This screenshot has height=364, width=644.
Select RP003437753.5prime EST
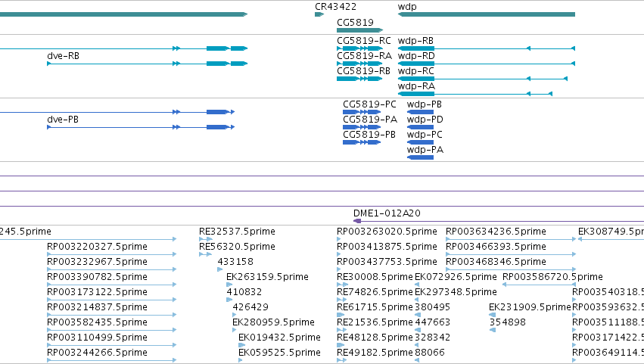click(387, 262)
